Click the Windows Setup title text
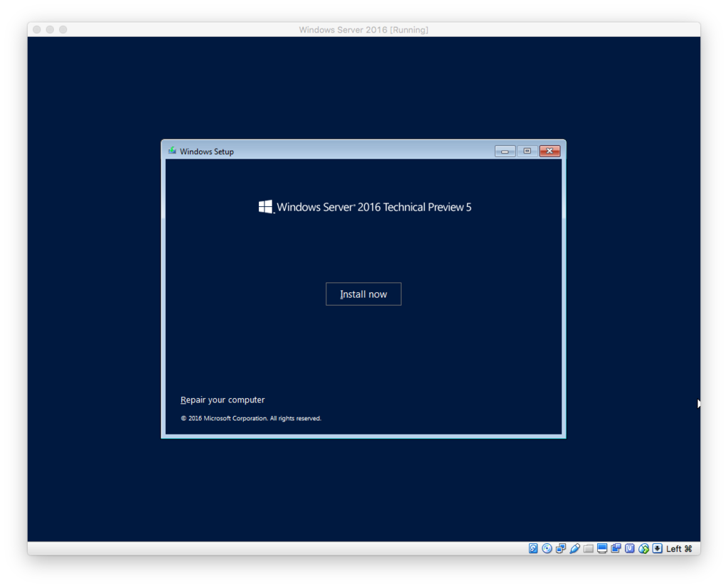 point(207,151)
